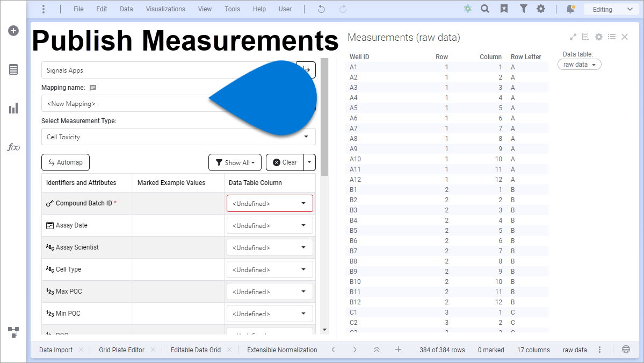This screenshot has width=644, height=363.
Task: Open the visualization properties gear icon
Action: click(x=599, y=37)
